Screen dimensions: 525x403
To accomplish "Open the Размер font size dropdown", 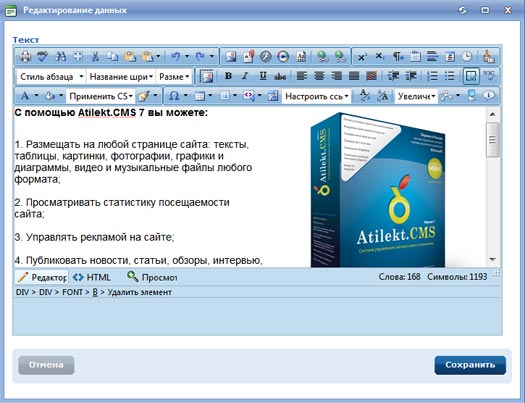I will point(174,77).
